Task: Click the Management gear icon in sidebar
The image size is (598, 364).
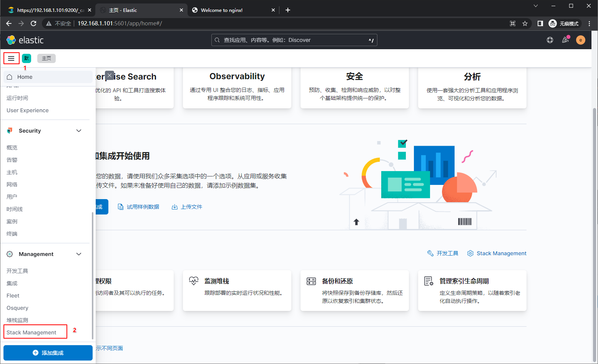Action: click(x=10, y=254)
